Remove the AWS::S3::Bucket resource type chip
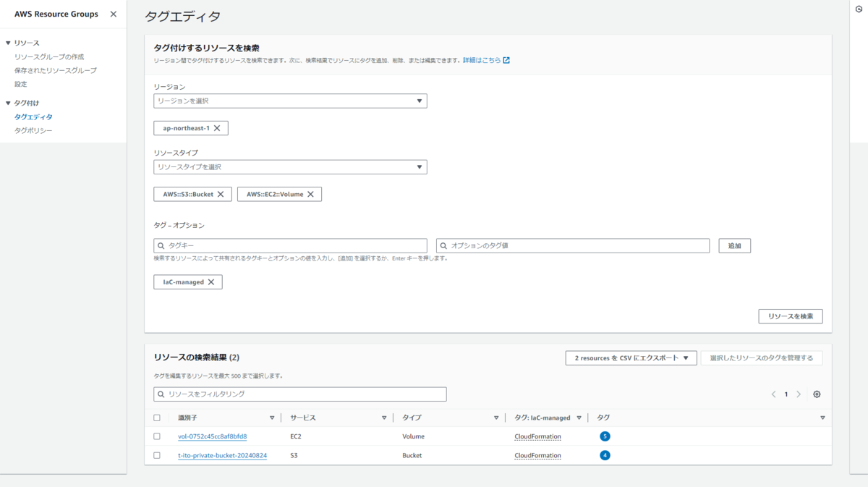This screenshot has width=868, height=487. click(221, 194)
